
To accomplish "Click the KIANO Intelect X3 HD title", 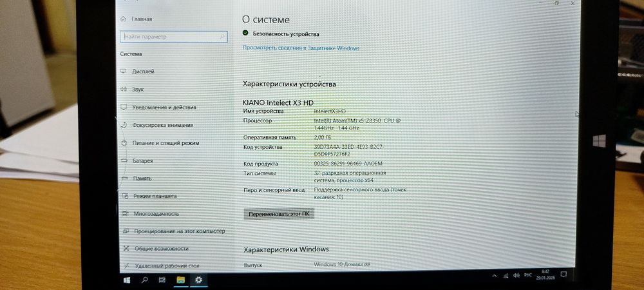I will coord(278,102).
